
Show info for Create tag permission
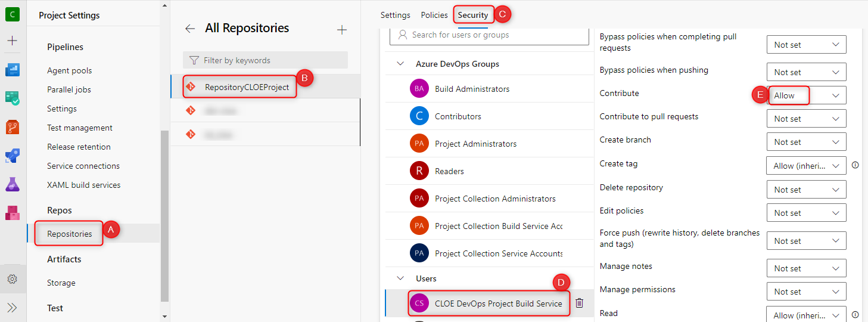click(855, 165)
